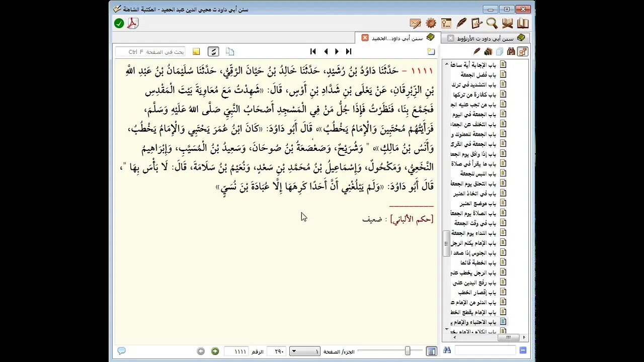
Task: Click the tree structure view icon
Action: [x=522, y=51]
